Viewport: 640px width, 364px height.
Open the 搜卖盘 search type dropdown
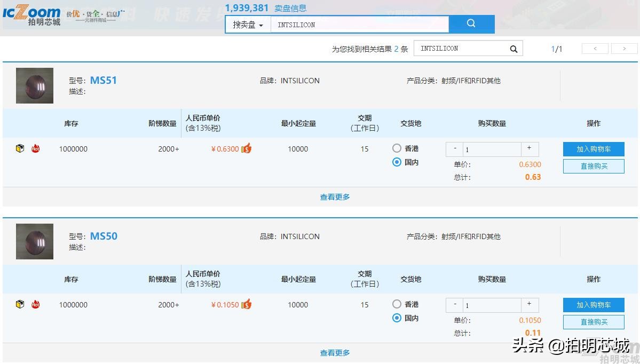[x=247, y=24]
